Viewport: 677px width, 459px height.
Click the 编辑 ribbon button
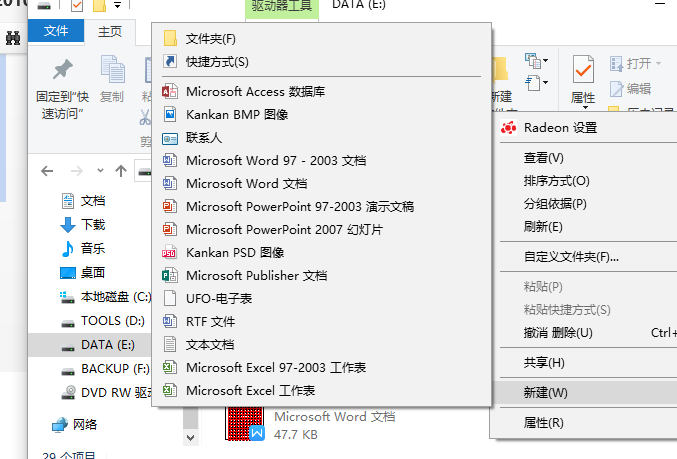(x=630, y=89)
